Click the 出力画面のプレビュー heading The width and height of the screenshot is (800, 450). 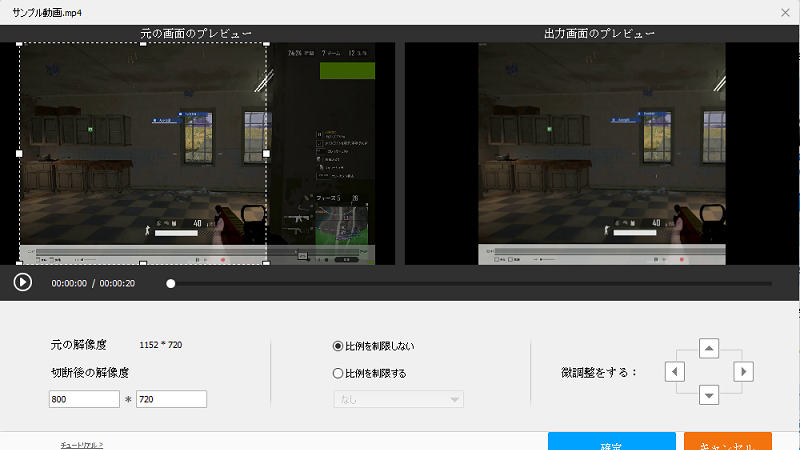coord(599,34)
